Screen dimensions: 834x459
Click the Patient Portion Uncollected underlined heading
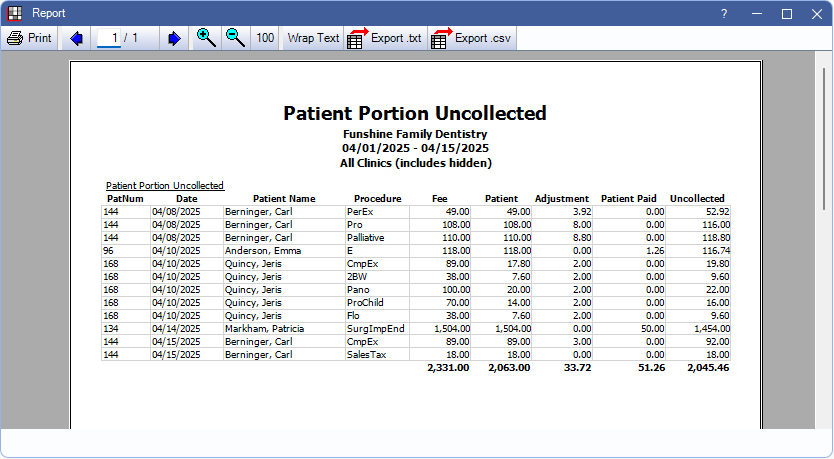165,185
